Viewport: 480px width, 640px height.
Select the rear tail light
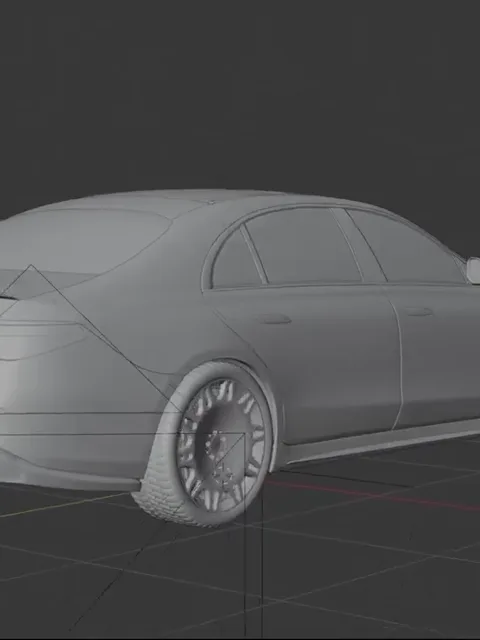pos(41,340)
